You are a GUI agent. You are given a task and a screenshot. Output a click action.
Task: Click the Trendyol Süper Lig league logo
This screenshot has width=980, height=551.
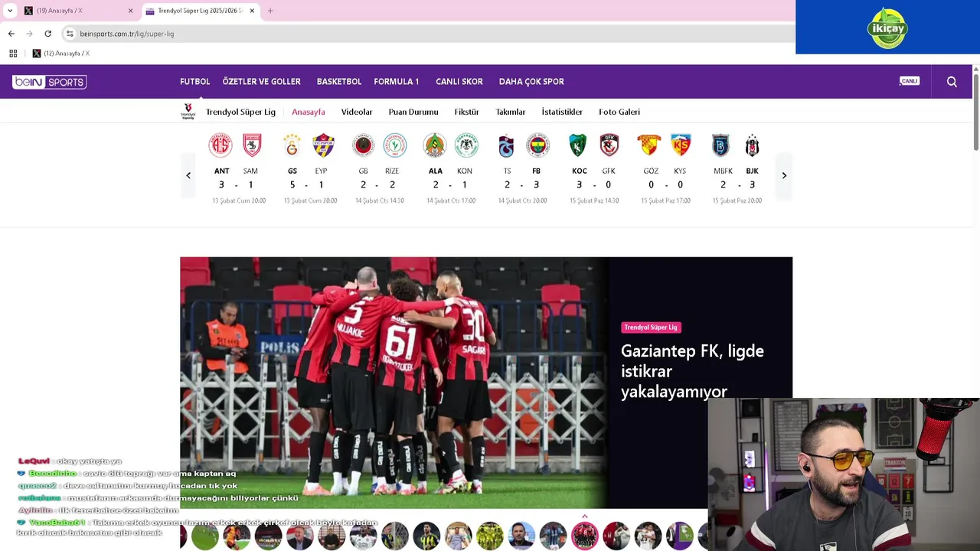188,112
